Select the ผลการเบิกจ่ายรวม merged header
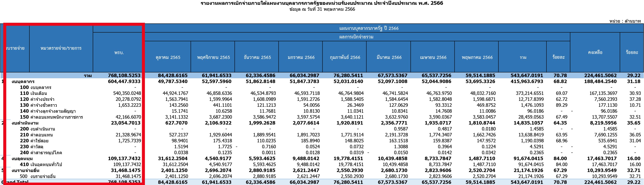644x185 pixels. pyautogui.click(x=356, y=37)
